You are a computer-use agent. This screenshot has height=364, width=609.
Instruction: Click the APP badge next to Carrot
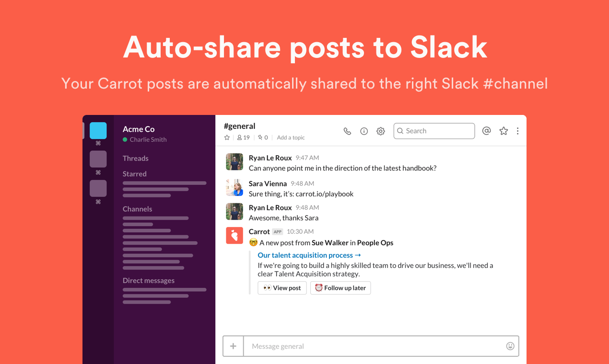pyautogui.click(x=278, y=232)
